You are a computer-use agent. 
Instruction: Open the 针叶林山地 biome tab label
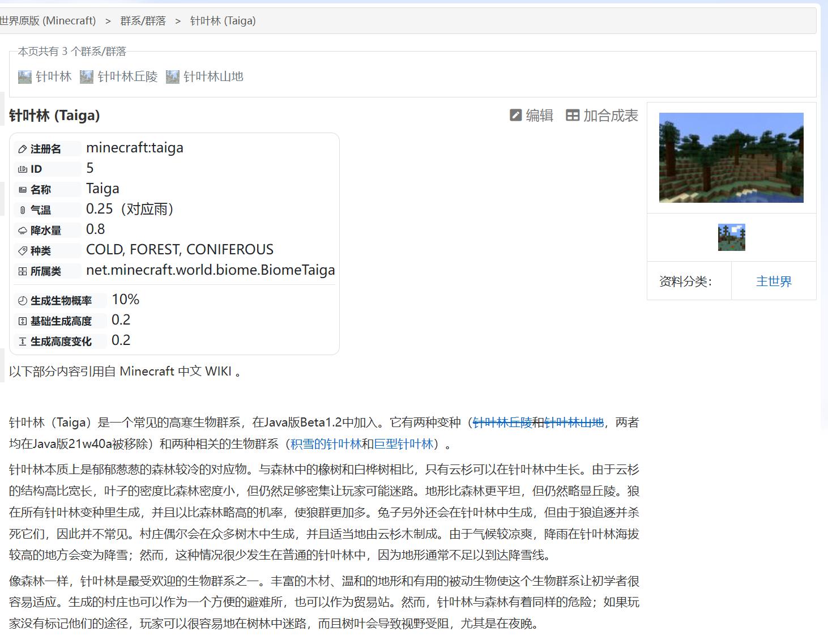point(214,77)
